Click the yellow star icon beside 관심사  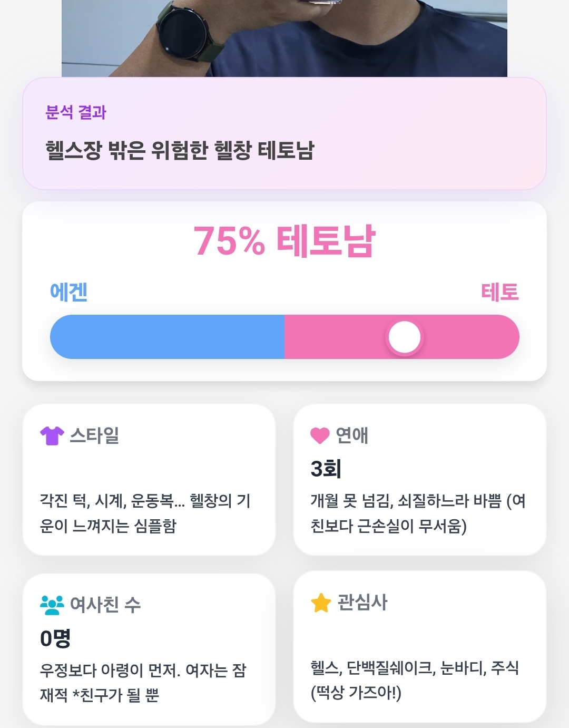pyautogui.click(x=321, y=603)
